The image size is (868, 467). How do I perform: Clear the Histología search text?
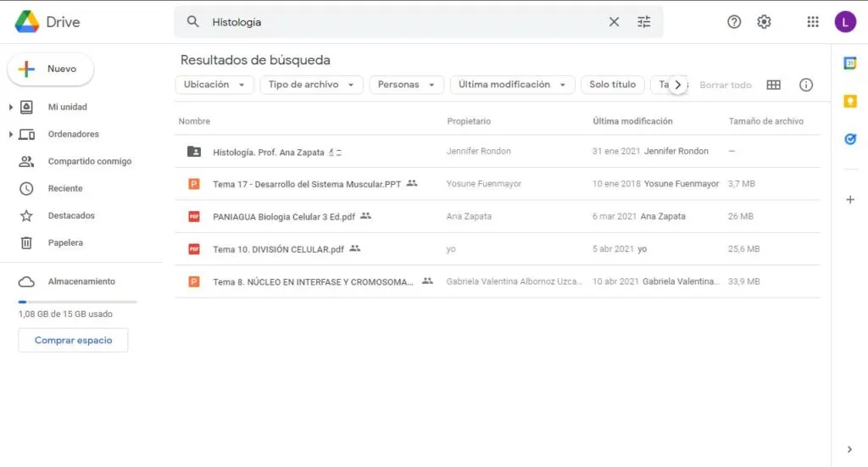point(614,22)
